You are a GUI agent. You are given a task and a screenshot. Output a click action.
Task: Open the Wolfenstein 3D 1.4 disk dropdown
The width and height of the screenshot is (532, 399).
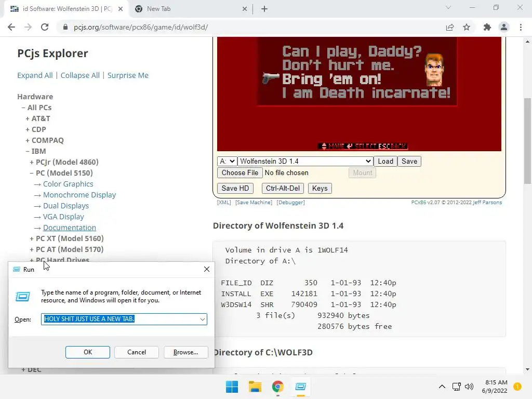(x=305, y=161)
